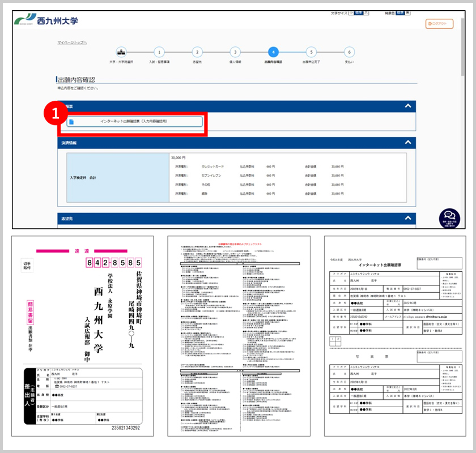Open インターネット出願確認票 (入力内容確認用) document
Viewport: 476px width, 453px height.
134,121
